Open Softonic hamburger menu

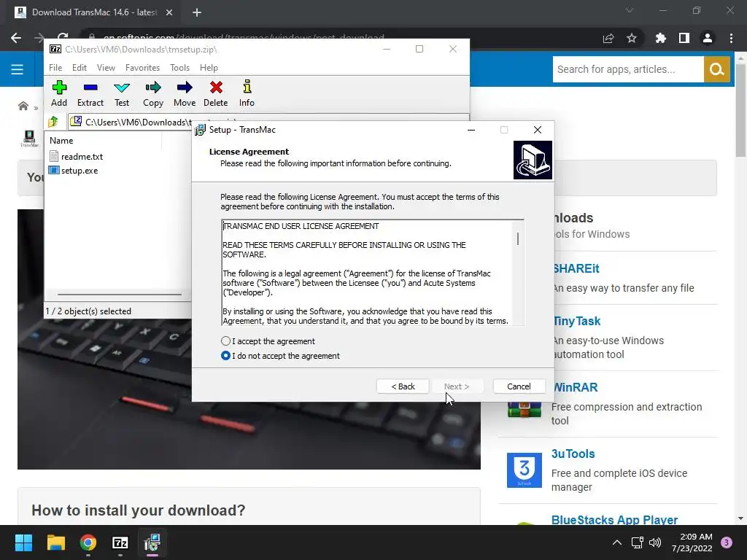pos(18,69)
